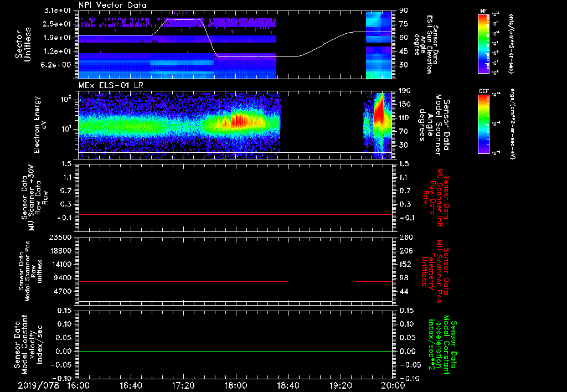Viewport: 567px width, 392px height.
Task: Click the red "MU Scanner Inh Raw Data" axis title
Action: pyautogui.click(x=436, y=198)
